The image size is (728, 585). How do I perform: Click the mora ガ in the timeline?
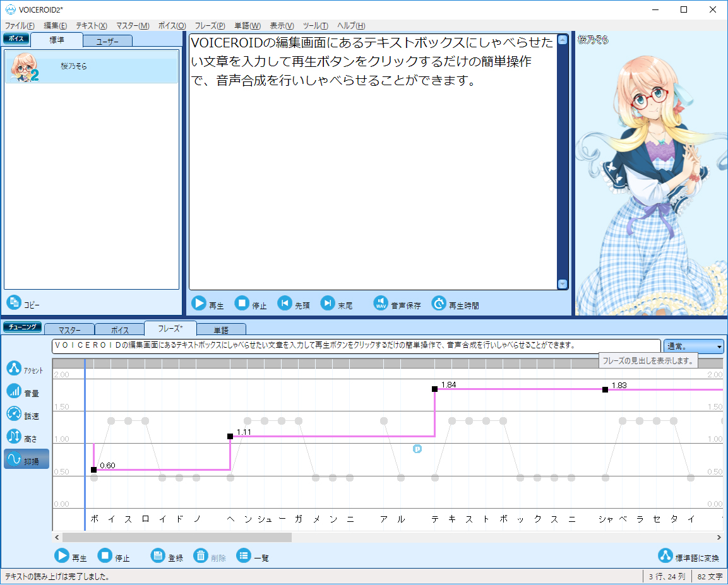click(299, 519)
